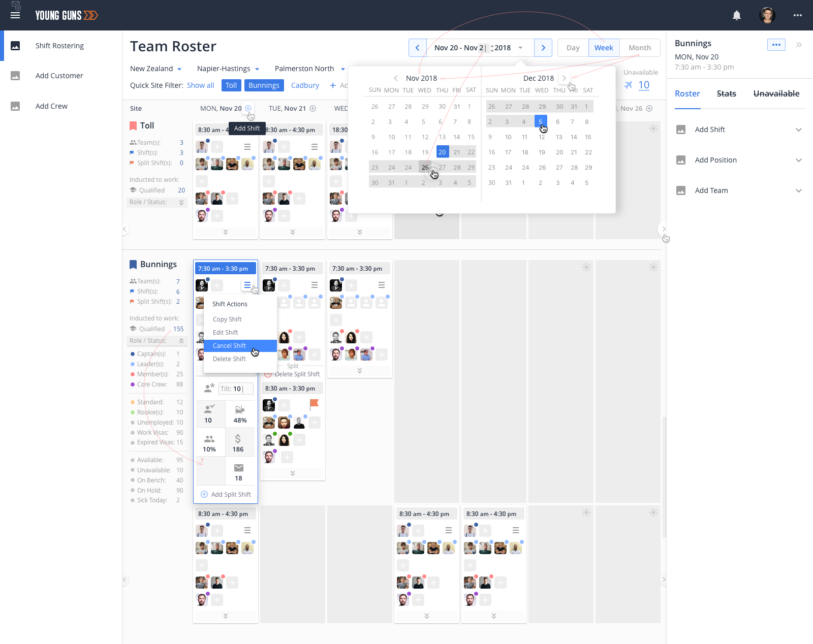Add shift plus icon on TUE, Nov 21
Screen dimensions: 813x644
coord(313,108)
